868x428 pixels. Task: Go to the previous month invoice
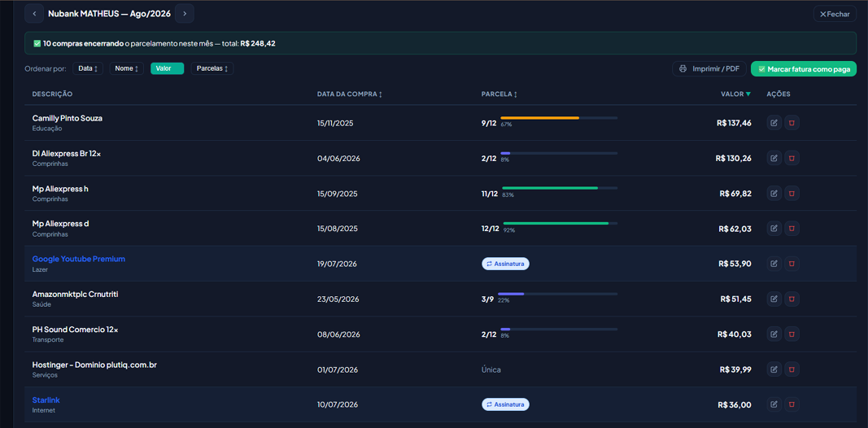tap(34, 14)
